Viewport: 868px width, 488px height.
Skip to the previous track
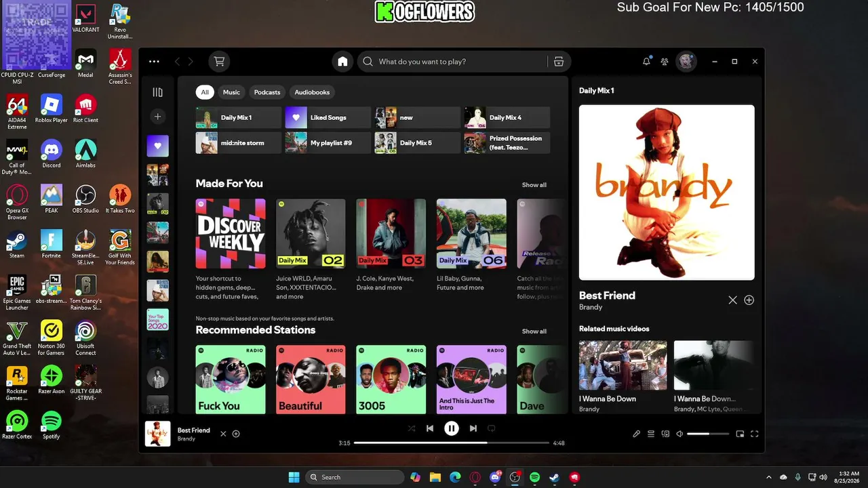[x=430, y=428]
